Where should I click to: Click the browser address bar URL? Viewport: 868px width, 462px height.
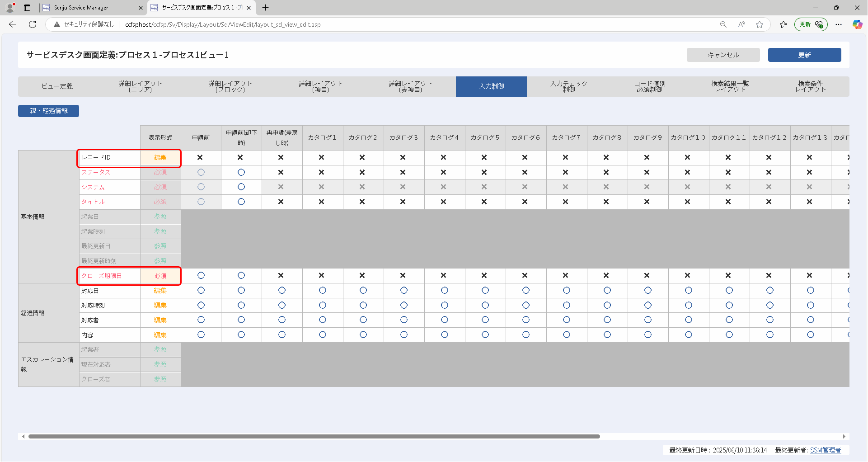pos(223,24)
